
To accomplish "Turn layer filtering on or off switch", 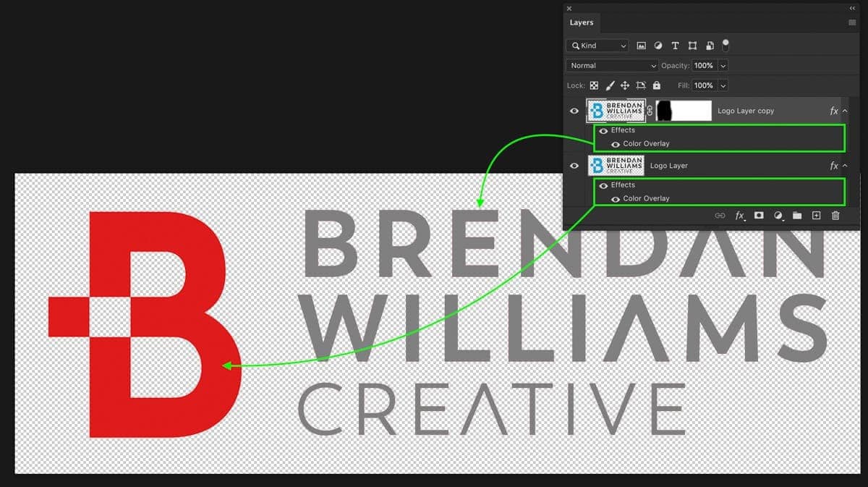I will (726, 46).
